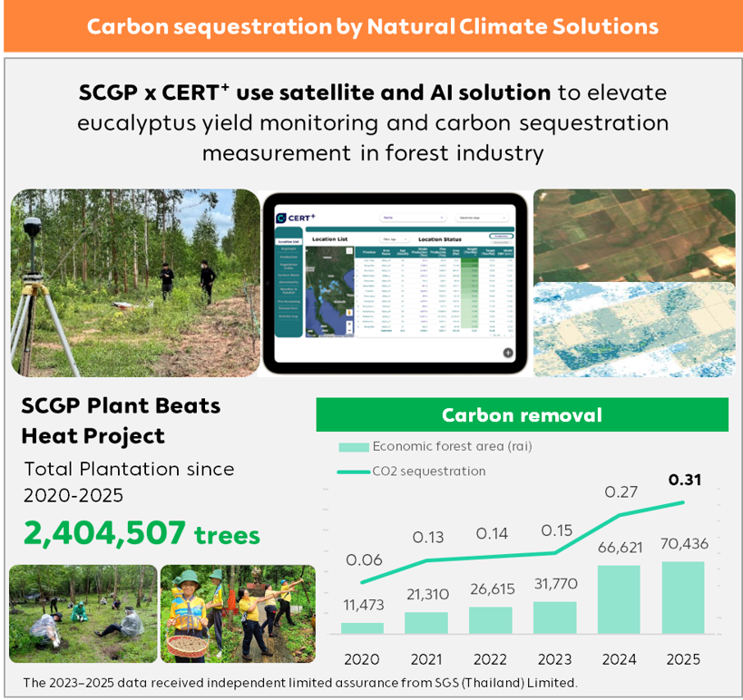Click the Economic forest area legend swatch
This screenshot has height=700, width=743.
coord(353,447)
